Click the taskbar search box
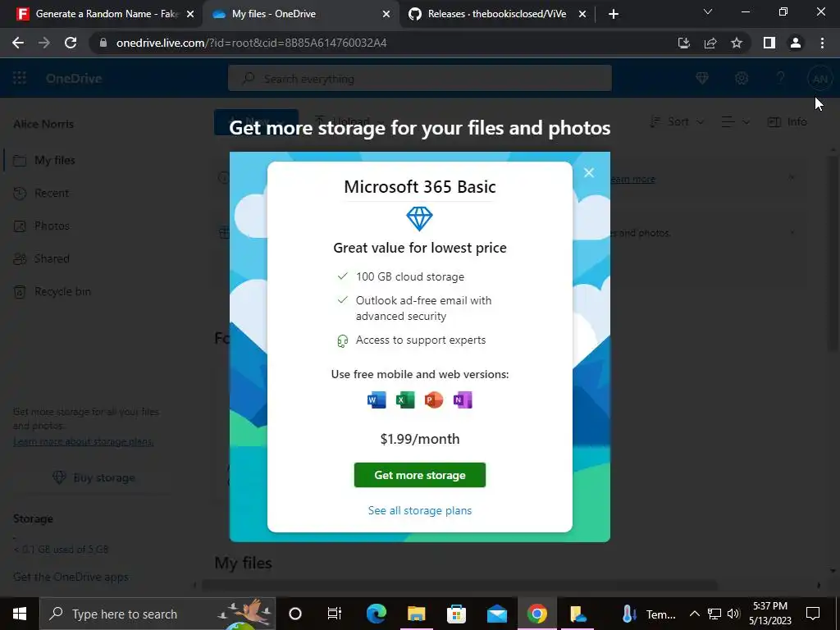Image resolution: width=840 pixels, height=630 pixels. pos(157,614)
